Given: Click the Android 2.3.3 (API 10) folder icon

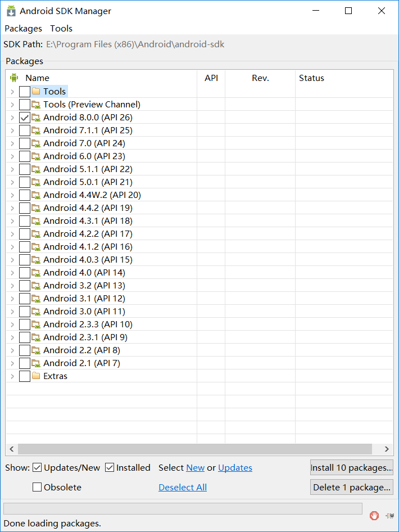Looking at the screenshot, I should [36, 324].
